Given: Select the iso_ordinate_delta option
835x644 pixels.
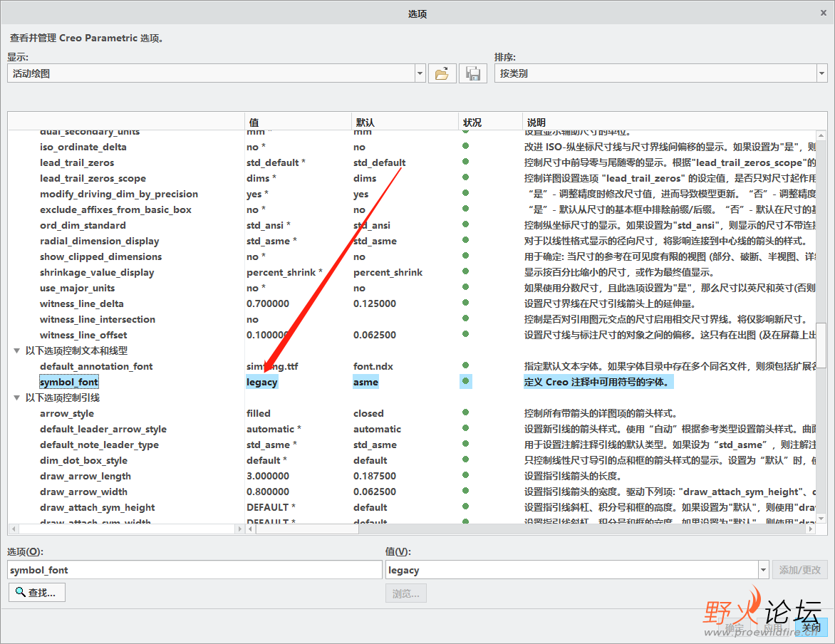Looking at the screenshot, I should click(83, 147).
